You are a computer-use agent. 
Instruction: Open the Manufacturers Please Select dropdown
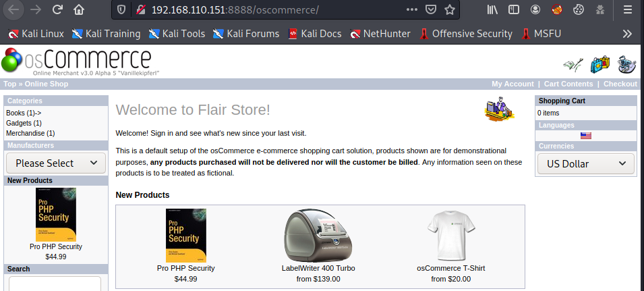[56, 163]
